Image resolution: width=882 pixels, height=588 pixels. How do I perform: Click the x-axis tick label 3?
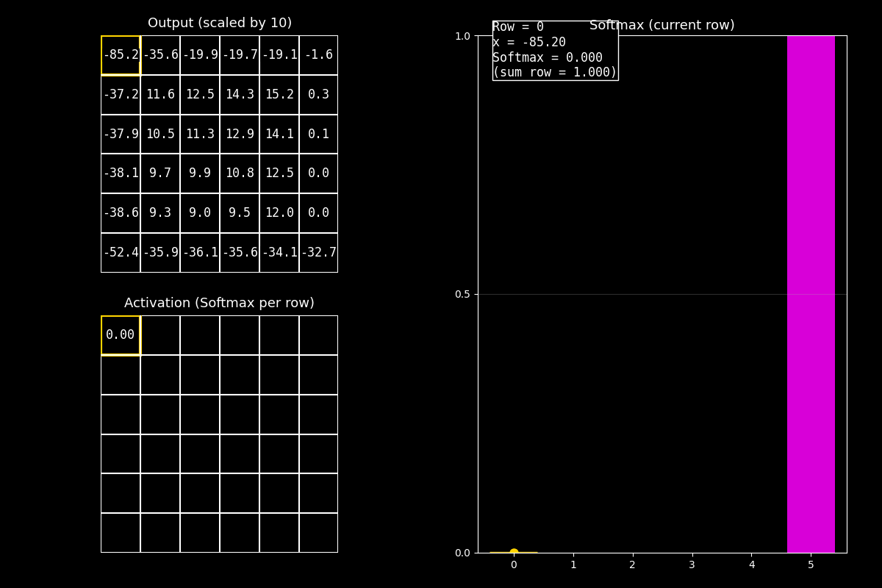[692, 564]
